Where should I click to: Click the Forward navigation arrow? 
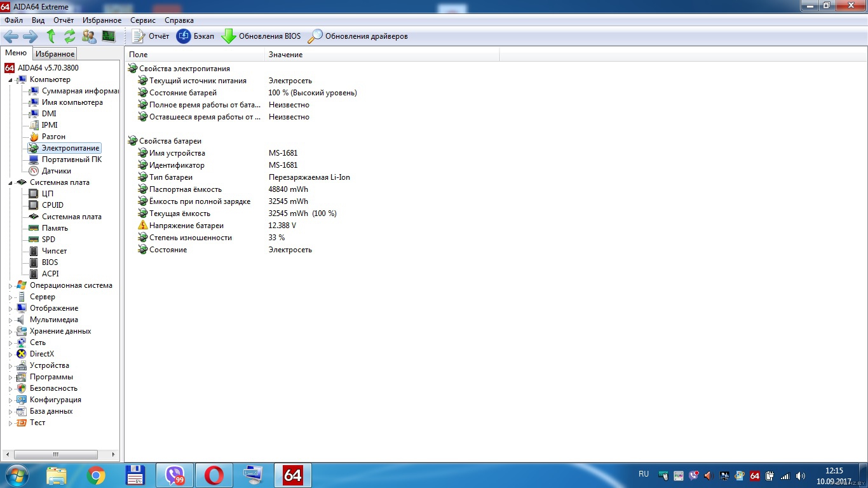(31, 36)
